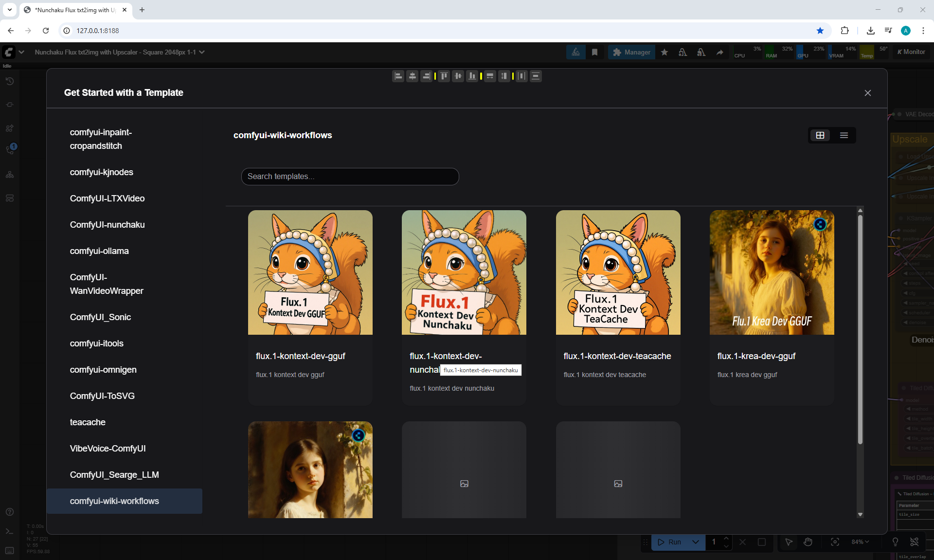Image resolution: width=934 pixels, height=560 pixels.
Task: Select teacache template category
Action: click(x=88, y=422)
